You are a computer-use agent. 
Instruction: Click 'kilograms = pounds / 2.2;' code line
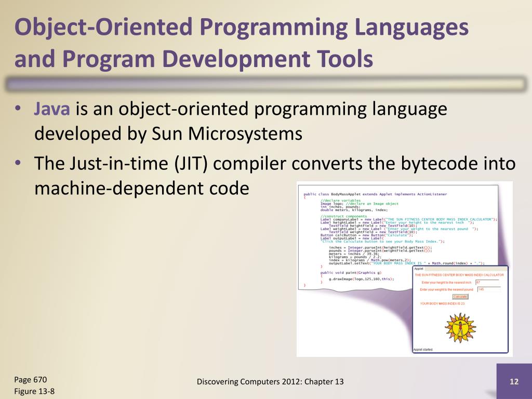click(355, 257)
